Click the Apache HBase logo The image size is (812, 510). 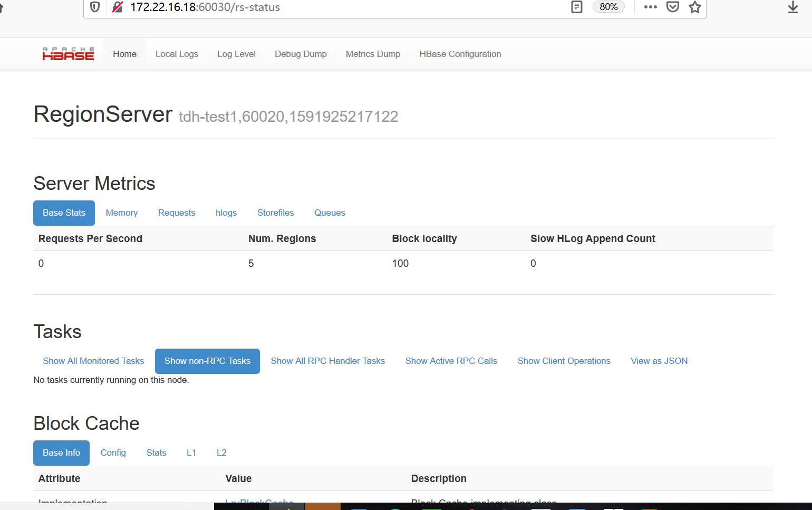point(68,54)
